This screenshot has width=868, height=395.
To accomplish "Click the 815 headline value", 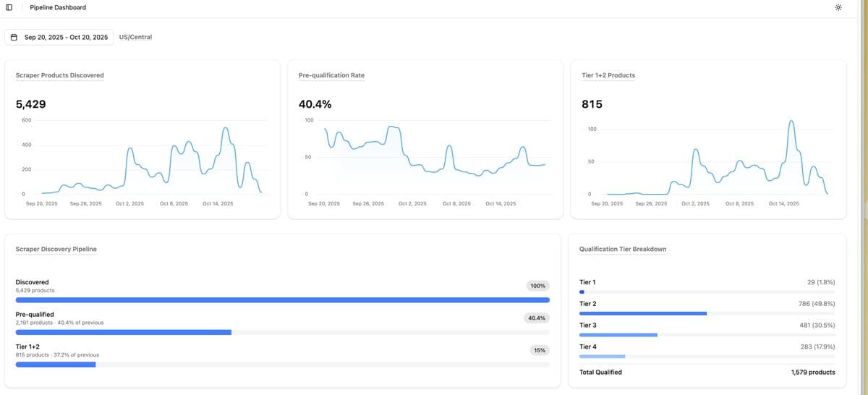I will click(592, 104).
